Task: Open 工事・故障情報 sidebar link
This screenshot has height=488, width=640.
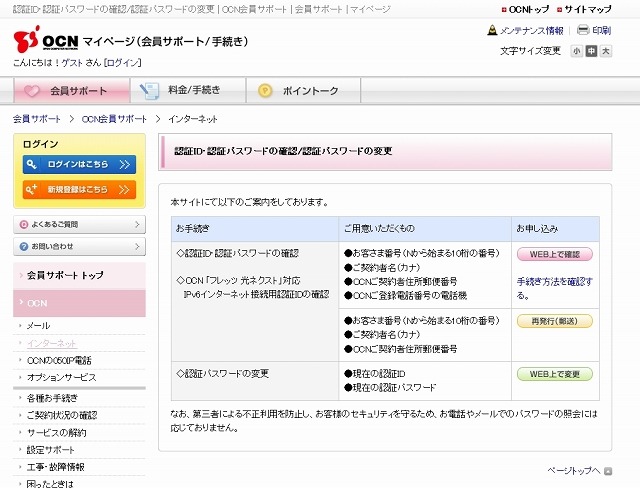Action: [x=56, y=467]
